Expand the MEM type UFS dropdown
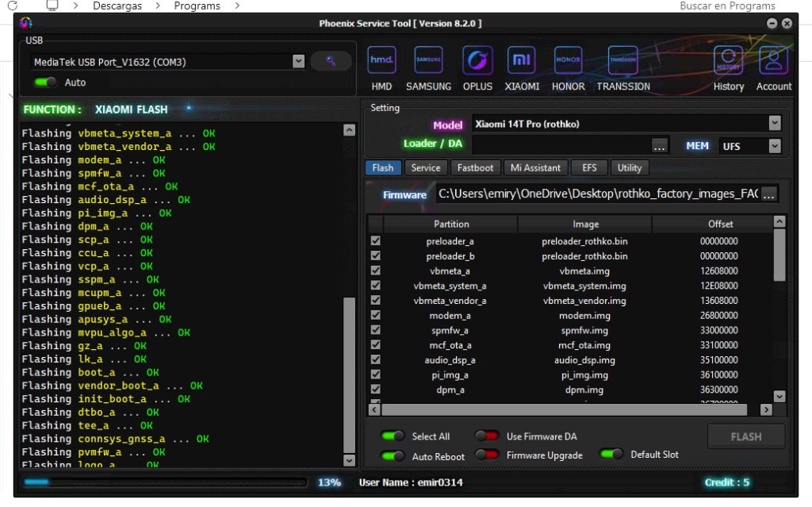Screen dimensions: 812x507 774,146
